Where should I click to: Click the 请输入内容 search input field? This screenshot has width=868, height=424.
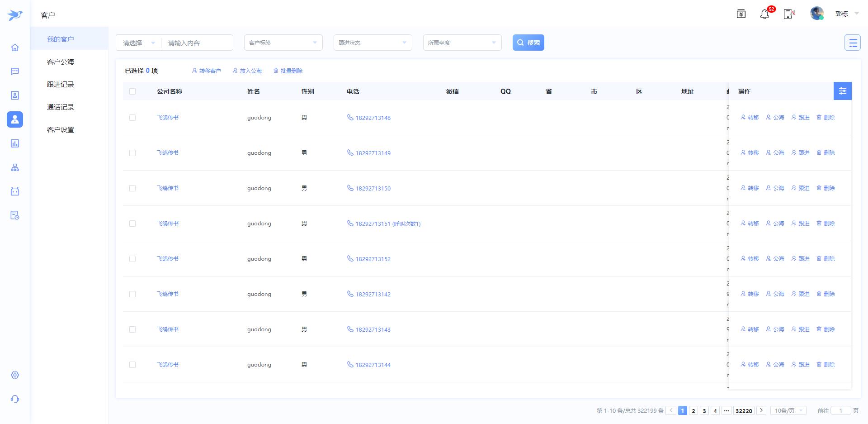click(197, 43)
